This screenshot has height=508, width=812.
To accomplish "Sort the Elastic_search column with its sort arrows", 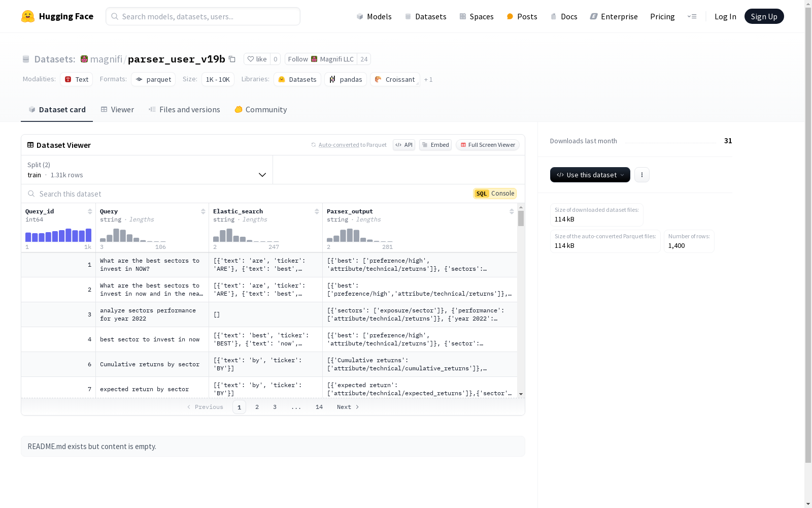I will tap(317, 211).
